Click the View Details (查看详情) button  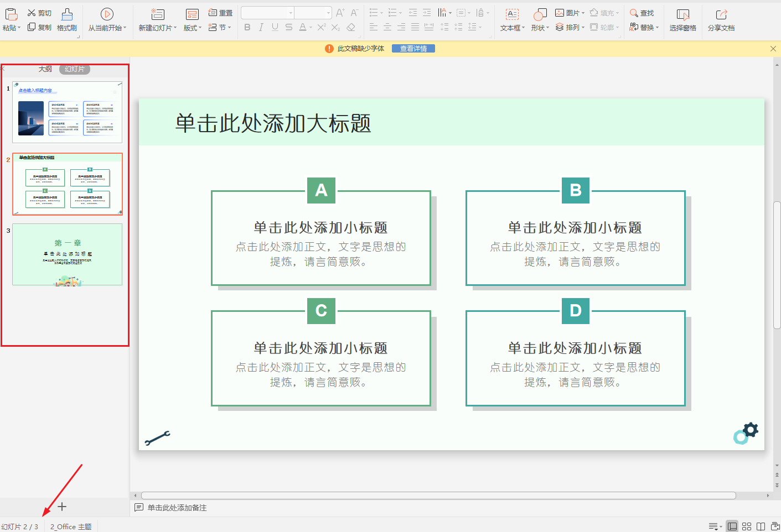(x=413, y=49)
